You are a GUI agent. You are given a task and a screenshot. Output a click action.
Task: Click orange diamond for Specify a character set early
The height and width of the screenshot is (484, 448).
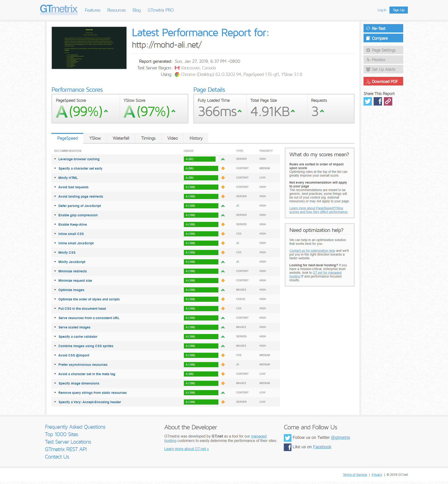pos(223,168)
